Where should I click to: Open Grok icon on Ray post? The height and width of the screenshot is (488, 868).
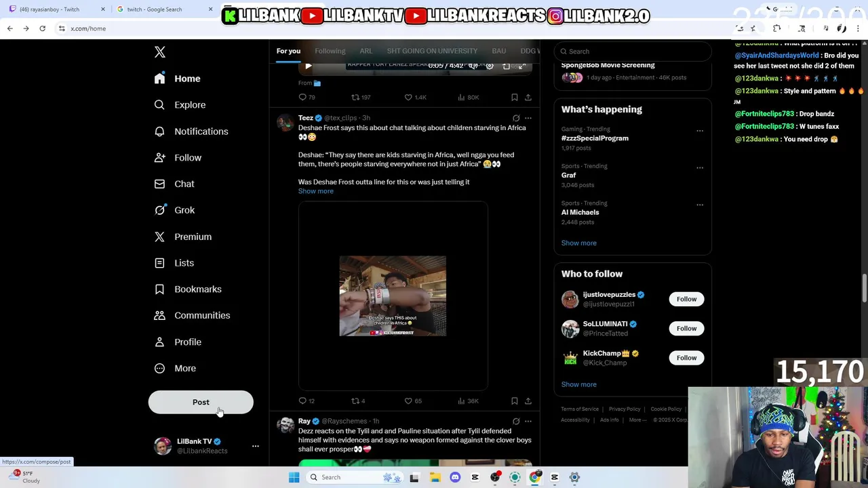[516, 422]
